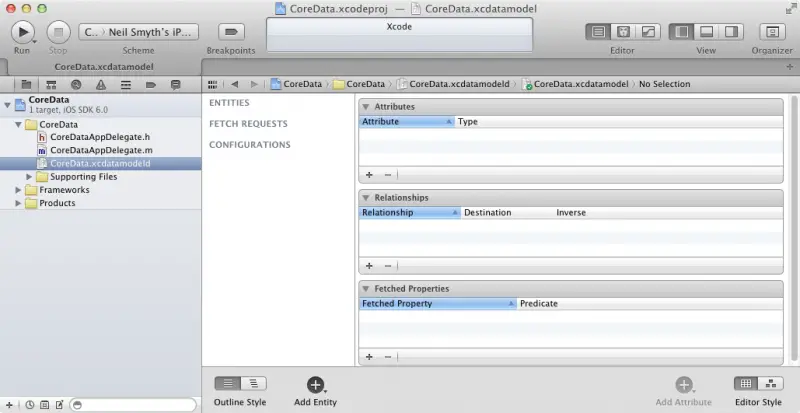Collapse the Relationships section
This screenshot has width=800, height=413.
(365, 198)
